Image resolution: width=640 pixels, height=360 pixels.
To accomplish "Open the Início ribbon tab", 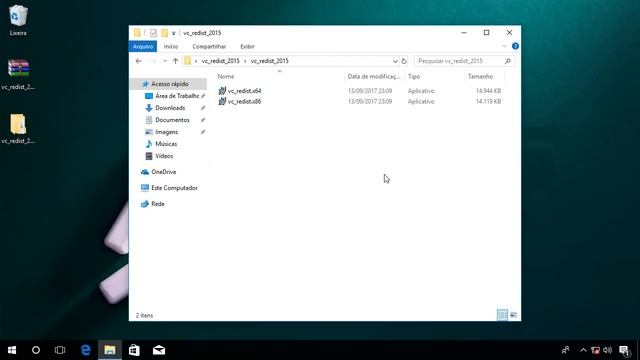I will click(x=171, y=47).
